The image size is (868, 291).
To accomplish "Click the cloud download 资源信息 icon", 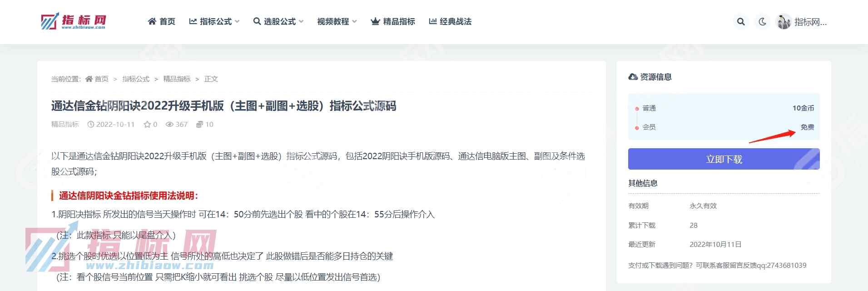I will point(633,77).
